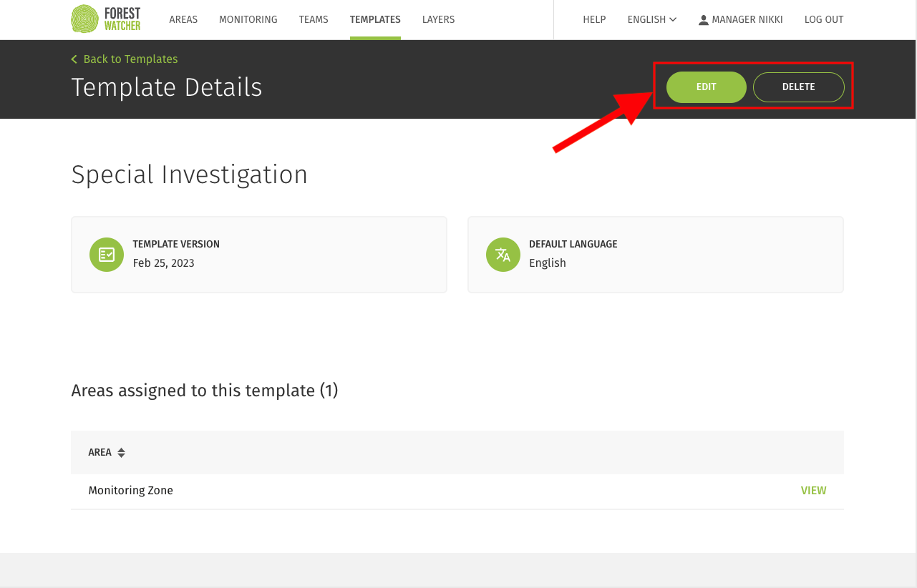Viewport: 917px width, 588px height.
Task: Select the Templates tab
Action: coord(375,20)
